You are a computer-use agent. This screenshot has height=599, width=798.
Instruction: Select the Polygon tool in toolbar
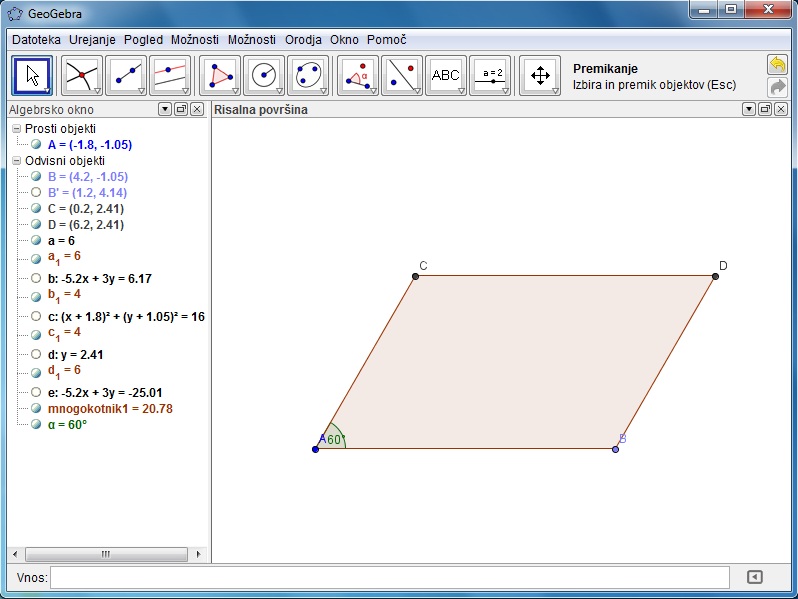point(220,75)
